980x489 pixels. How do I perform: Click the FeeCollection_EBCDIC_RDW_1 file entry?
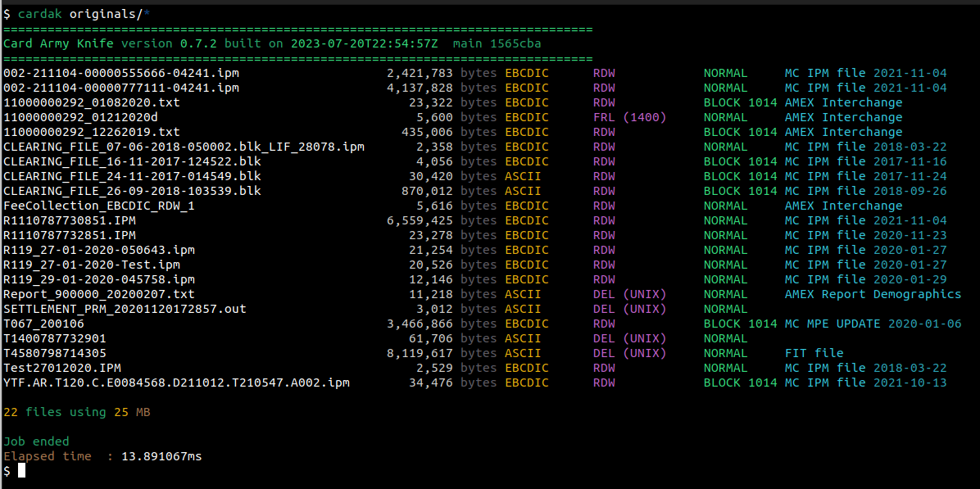[x=99, y=206]
